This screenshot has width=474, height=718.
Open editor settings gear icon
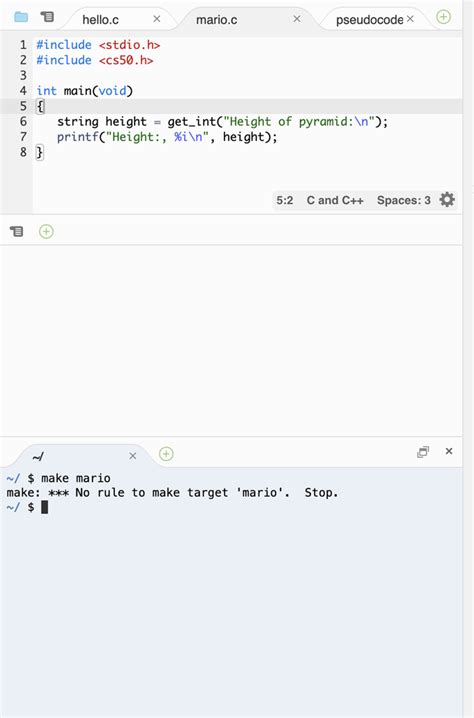(447, 200)
